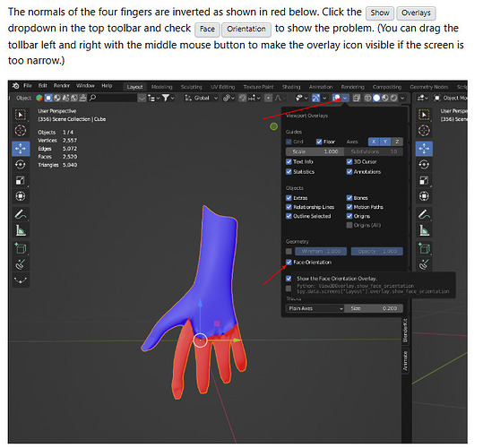483x448 pixels.
Task: Activate the Rotate tool
Action: [x=21, y=165]
